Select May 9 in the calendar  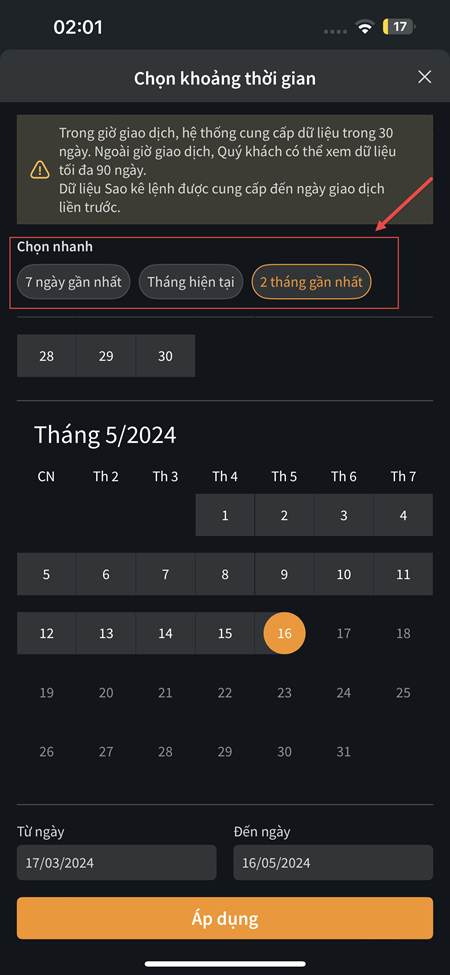pos(284,575)
